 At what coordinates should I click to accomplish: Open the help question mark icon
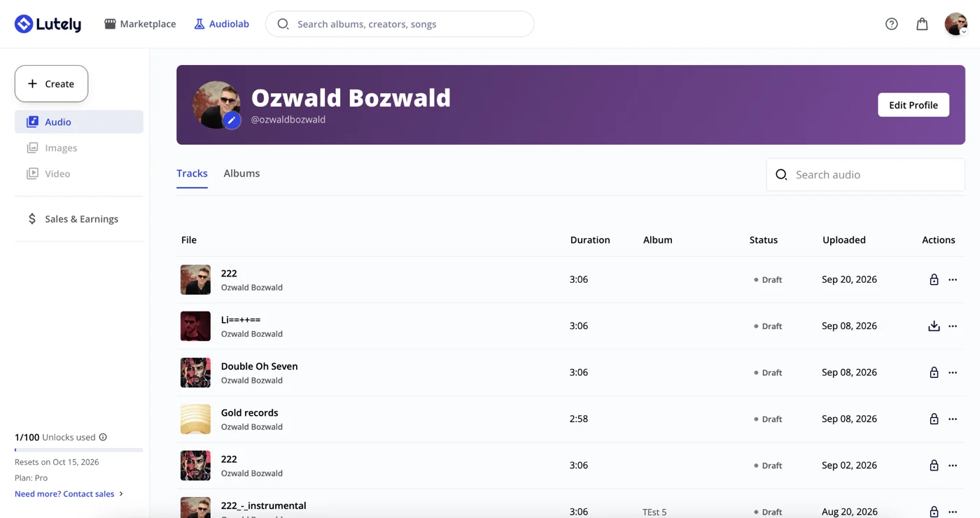pyautogui.click(x=891, y=24)
